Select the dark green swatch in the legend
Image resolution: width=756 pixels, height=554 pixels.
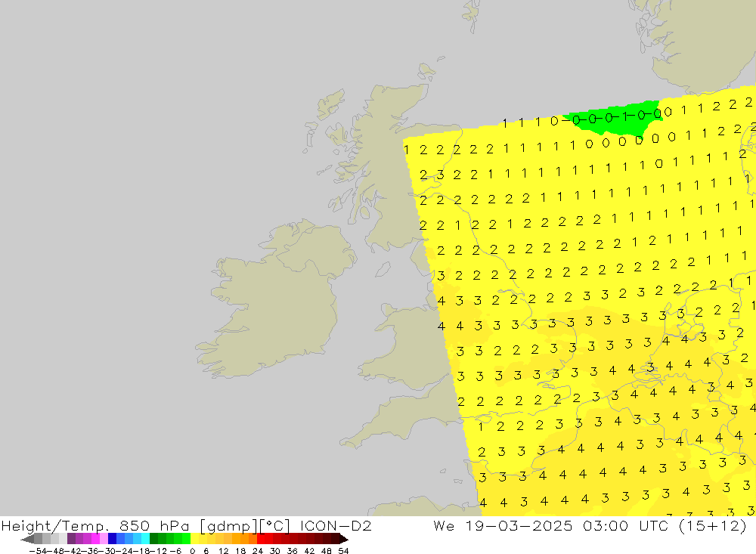click(x=153, y=539)
